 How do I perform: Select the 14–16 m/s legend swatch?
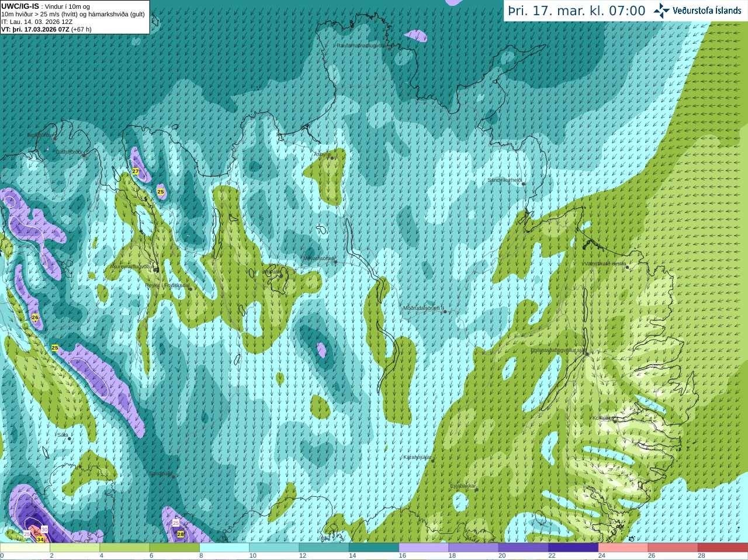(x=374, y=548)
